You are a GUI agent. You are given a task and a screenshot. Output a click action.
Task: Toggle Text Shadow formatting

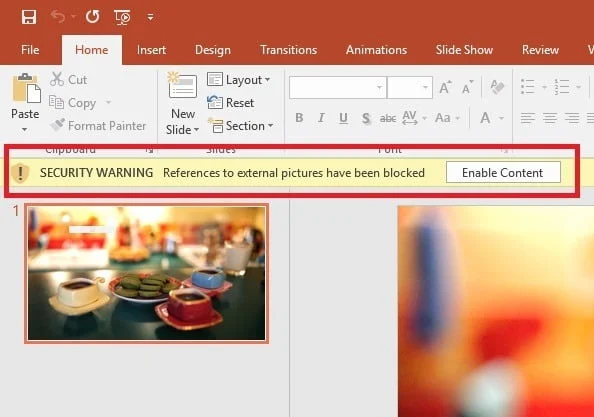point(366,118)
